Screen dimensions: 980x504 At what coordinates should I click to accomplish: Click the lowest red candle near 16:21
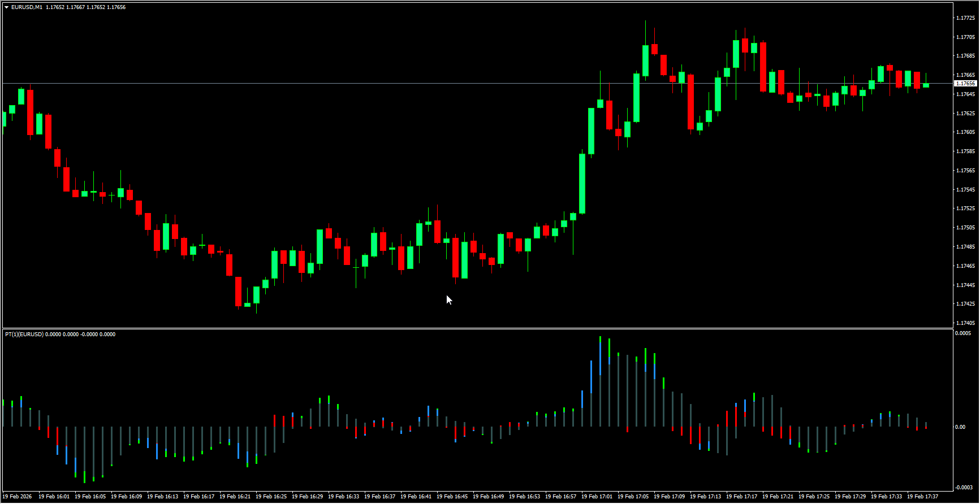pos(239,292)
